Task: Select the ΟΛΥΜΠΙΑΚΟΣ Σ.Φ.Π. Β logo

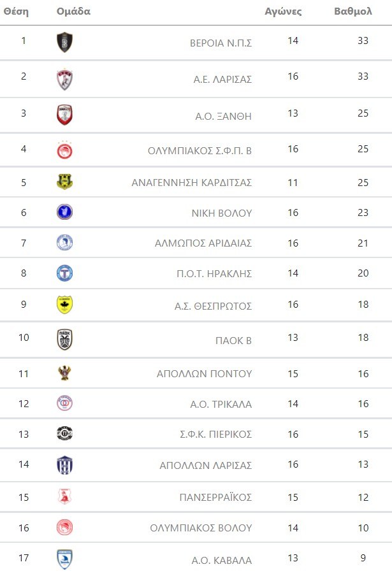Action: [64, 150]
